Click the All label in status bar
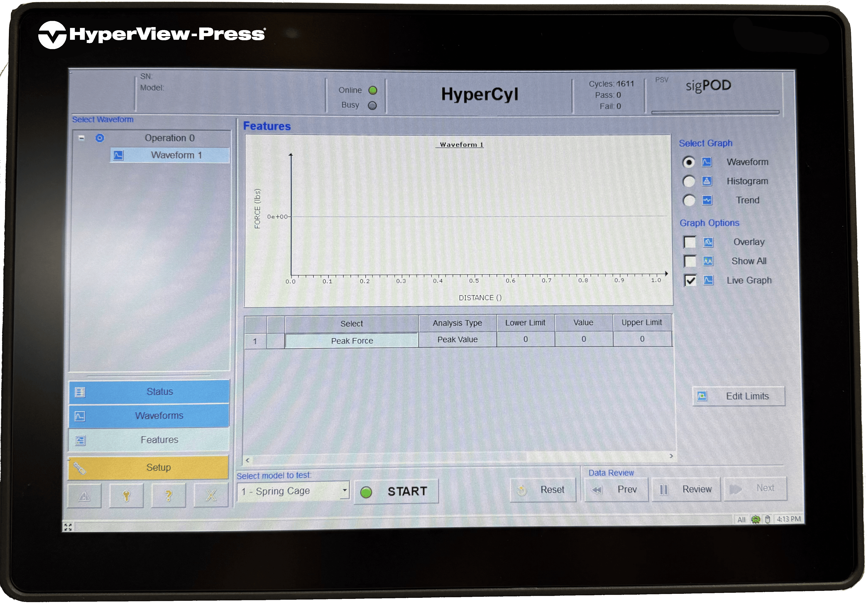The width and height of the screenshot is (868, 608). 742,520
